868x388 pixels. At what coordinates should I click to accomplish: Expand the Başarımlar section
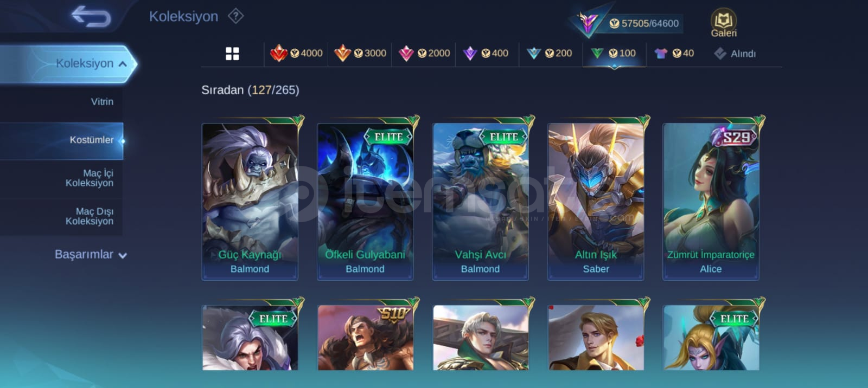pyautogui.click(x=90, y=255)
